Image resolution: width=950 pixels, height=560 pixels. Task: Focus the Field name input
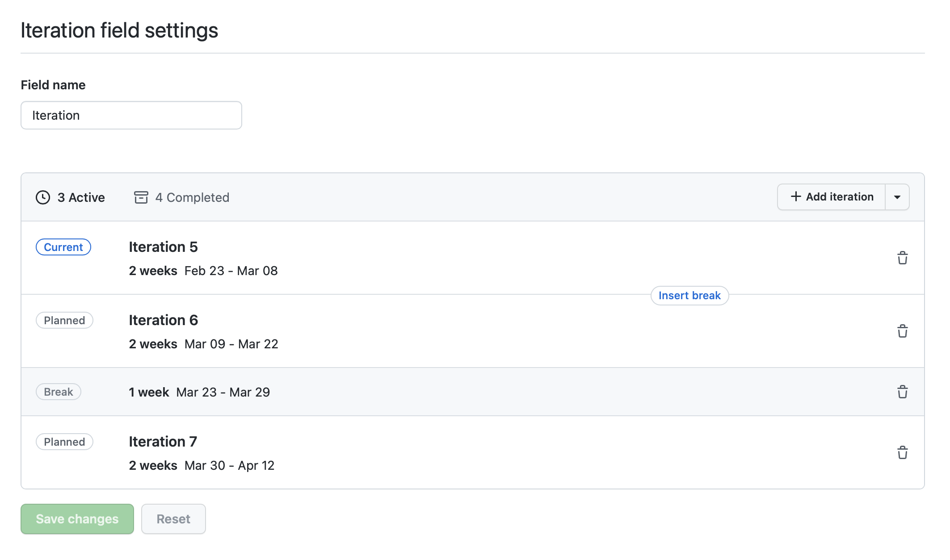(131, 115)
